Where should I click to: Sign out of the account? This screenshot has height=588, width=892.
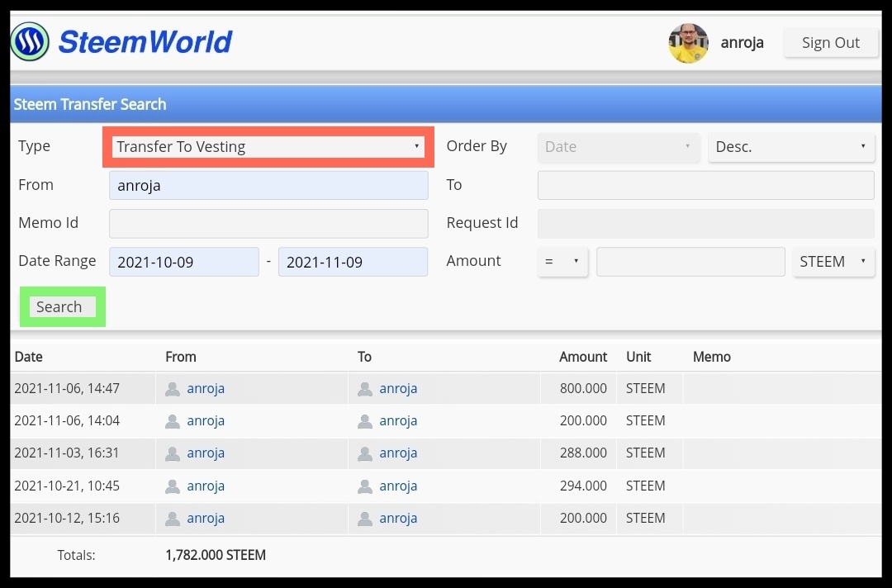coord(831,43)
